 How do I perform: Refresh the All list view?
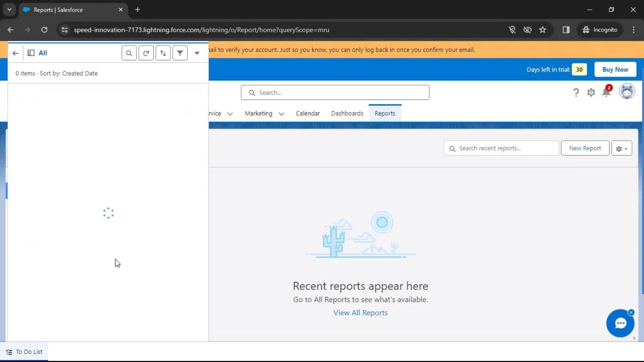(146, 53)
